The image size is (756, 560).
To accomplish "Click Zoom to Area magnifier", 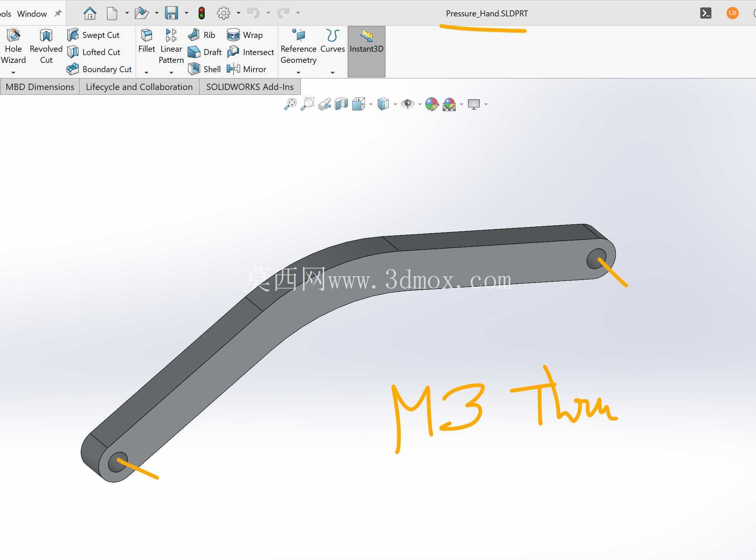I will 307,104.
